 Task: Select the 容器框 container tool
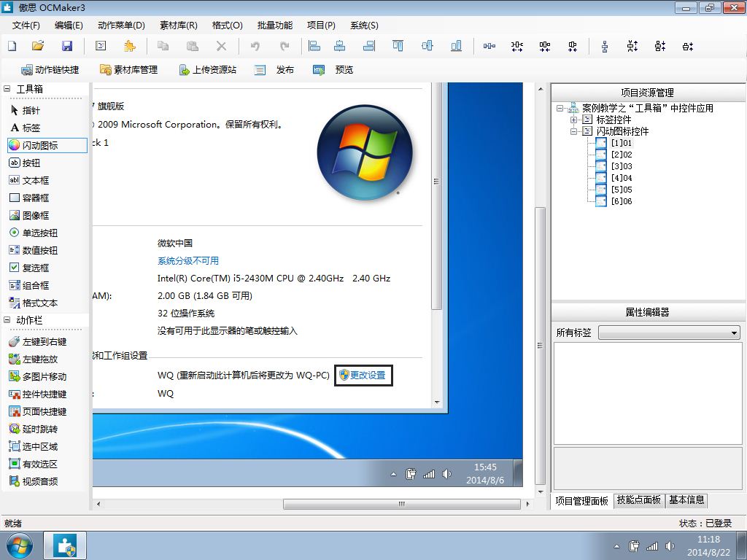tap(29, 198)
